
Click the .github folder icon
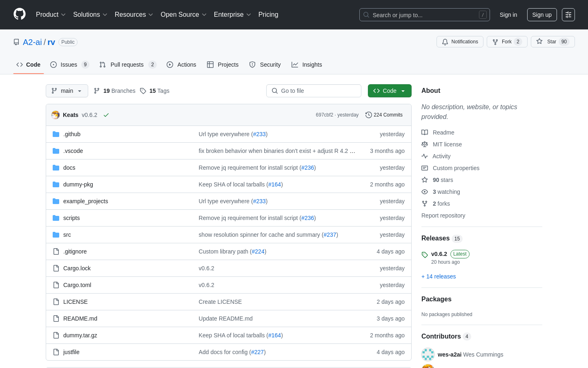pyautogui.click(x=56, y=134)
